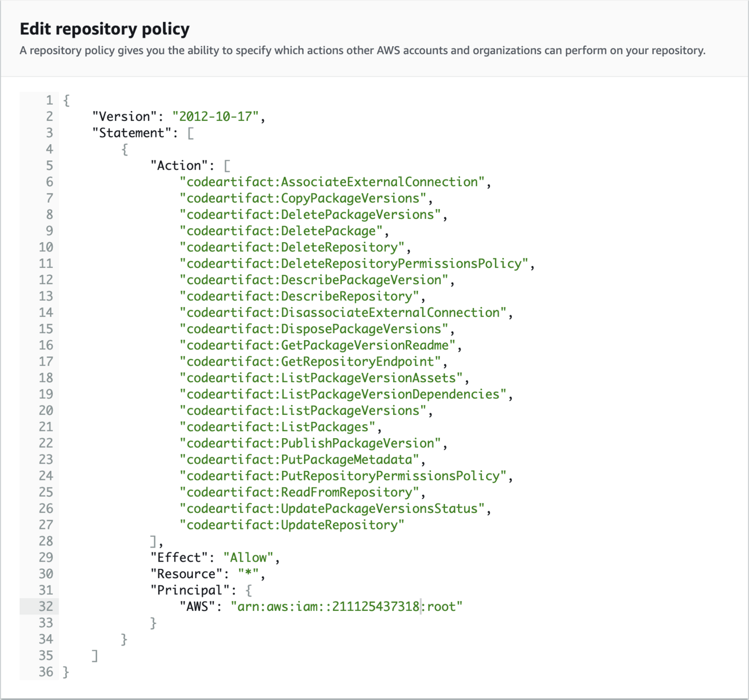This screenshot has width=749, height=700.
Task: Click the "Version" key on line 2
Action: (x=124, y=117)
